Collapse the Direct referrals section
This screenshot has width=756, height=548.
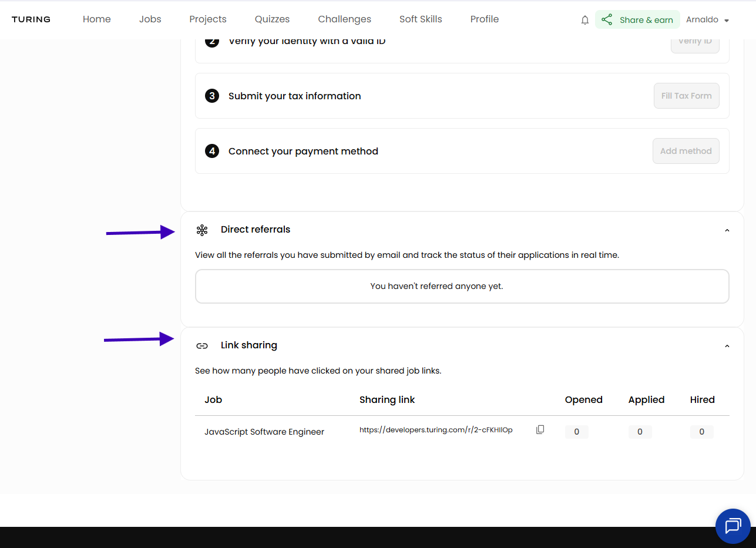pyautogui.click(x=727, y=230)
